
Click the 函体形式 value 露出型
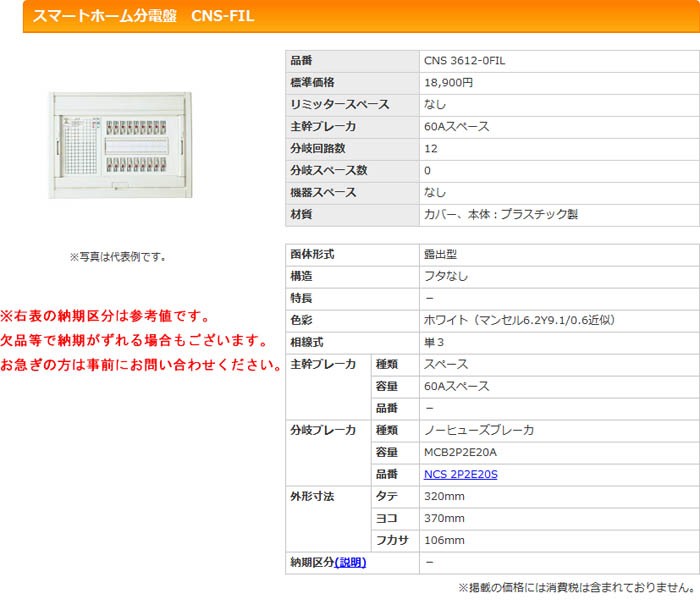441,255
